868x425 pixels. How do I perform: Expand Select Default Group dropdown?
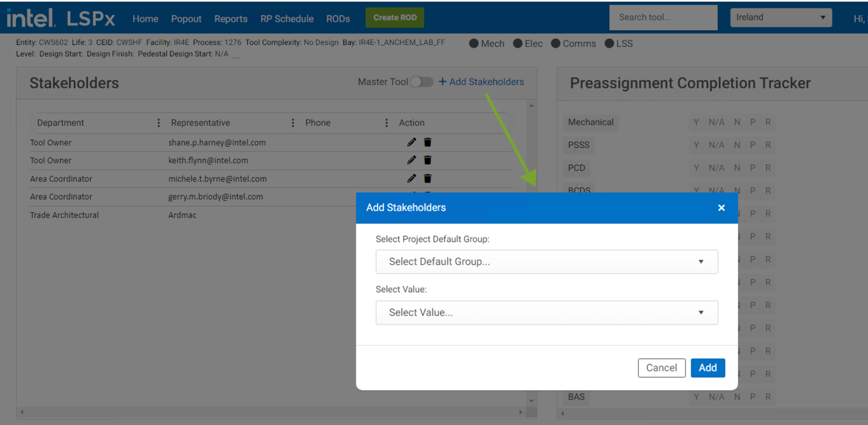[546, 261]
